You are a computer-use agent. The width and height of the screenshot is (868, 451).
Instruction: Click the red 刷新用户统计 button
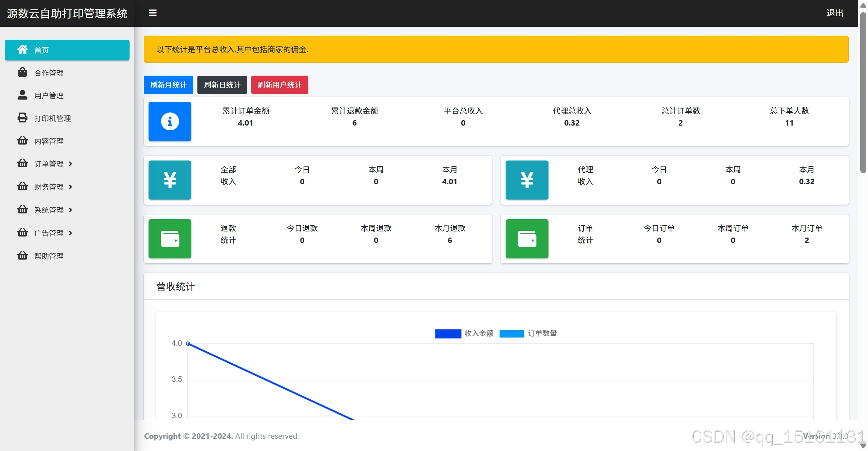point(279,85)
